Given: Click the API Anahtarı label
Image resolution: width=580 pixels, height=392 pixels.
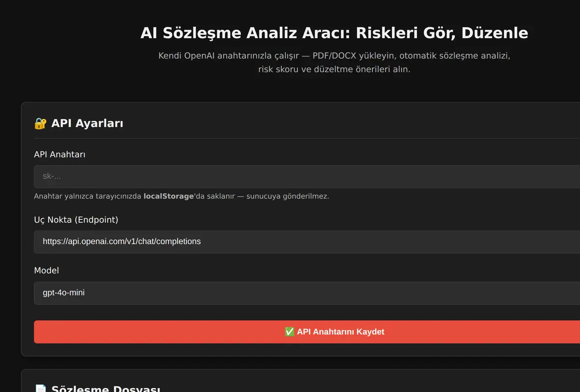Looking at the screenshot, I should (59, 154).
